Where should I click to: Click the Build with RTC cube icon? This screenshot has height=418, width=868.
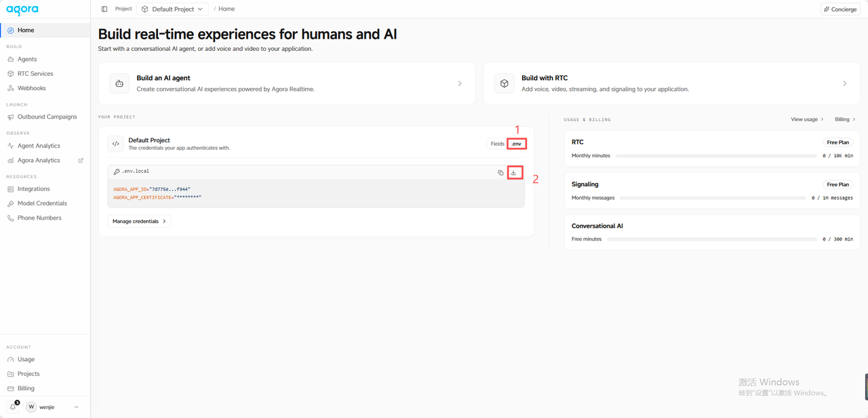coord(505,83)
